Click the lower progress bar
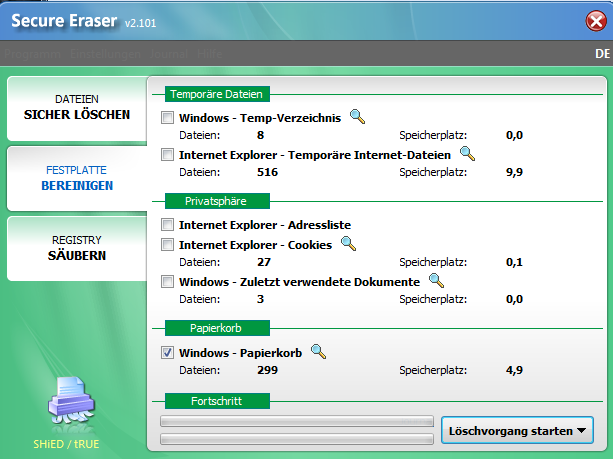Viewport: 613px width, 459px height. point(297,439)
